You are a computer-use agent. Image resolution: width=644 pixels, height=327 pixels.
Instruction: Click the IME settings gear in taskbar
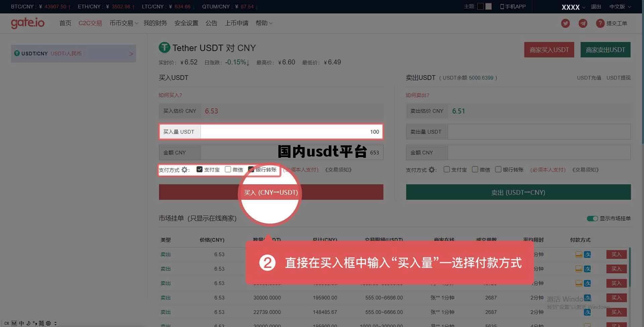[48, 323]
